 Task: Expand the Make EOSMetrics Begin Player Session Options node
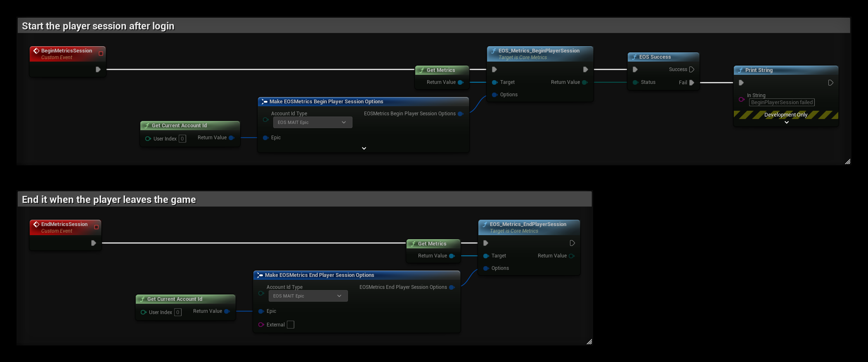coord(364,148)
